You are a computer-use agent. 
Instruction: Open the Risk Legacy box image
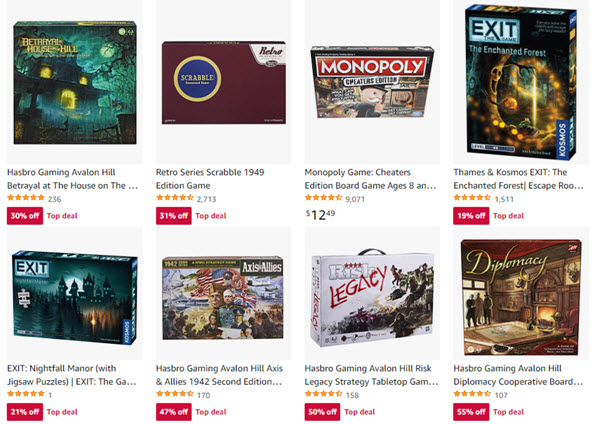(x=372, y=298)
